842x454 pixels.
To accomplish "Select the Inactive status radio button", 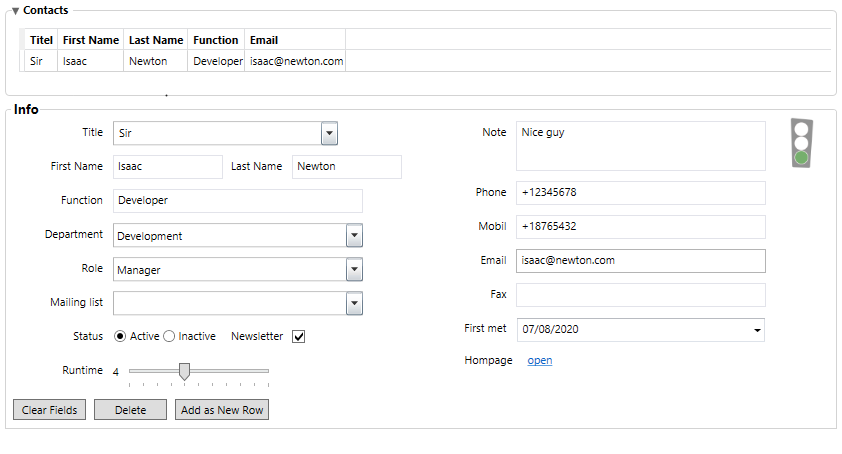I will tap(169, 336).
